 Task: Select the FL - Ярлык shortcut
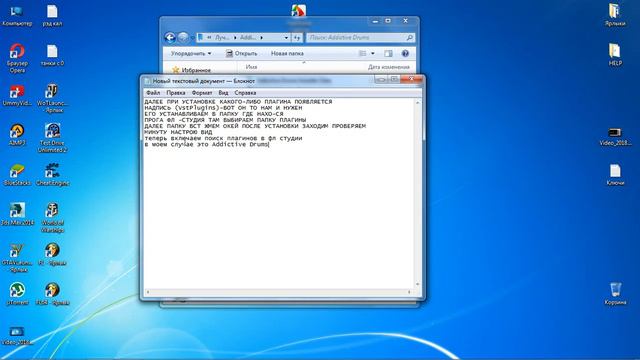(52, 254)
